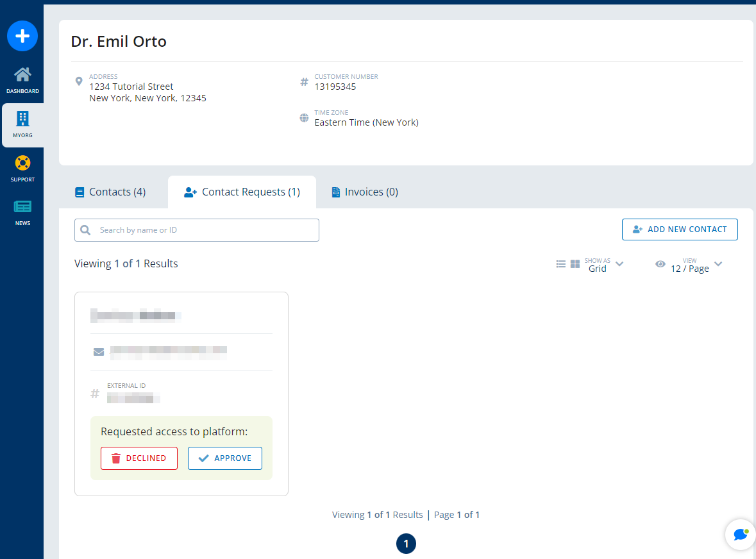Click the search magnifier icon
The image size is (756, 559).
[x=85, y=229]
